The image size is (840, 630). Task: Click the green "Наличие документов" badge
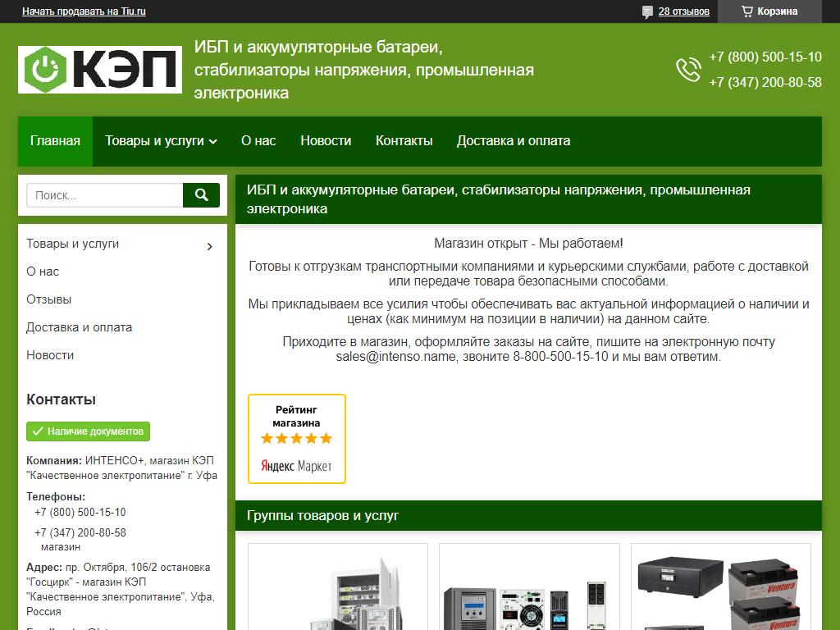[x=89, y=431]
